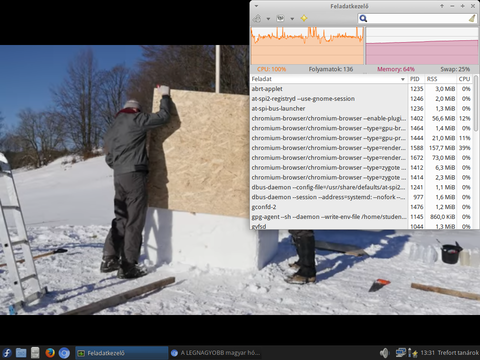Click the task manager settings icon

click(281, 18)
